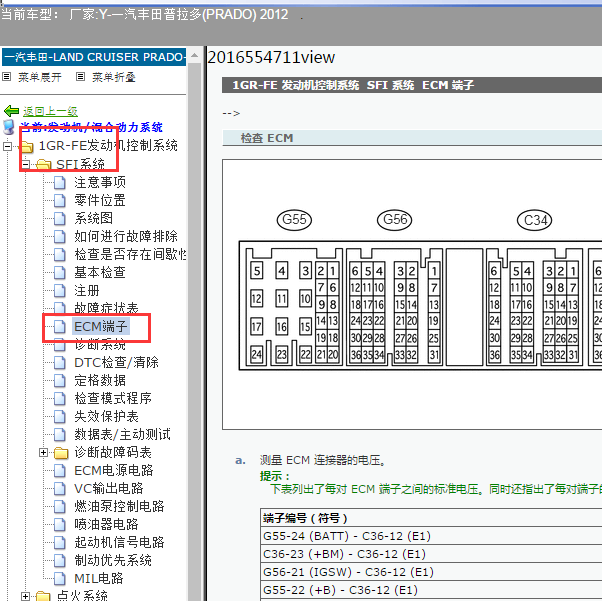The height and width of the screenshot is (601, 602).
Task: Click the page icon beside 燃油泵控制电路
Action: coord(60,507)
